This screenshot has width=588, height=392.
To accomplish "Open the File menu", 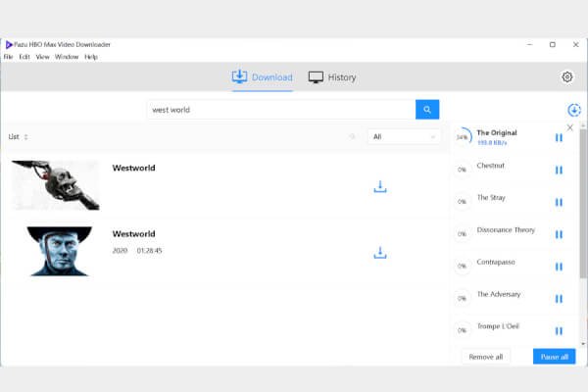I will (9, 57).
